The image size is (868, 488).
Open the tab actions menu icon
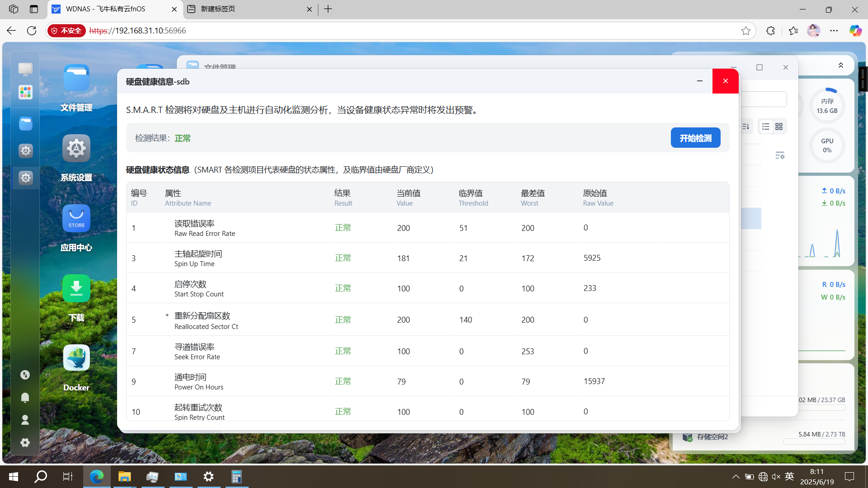point(34,9)
